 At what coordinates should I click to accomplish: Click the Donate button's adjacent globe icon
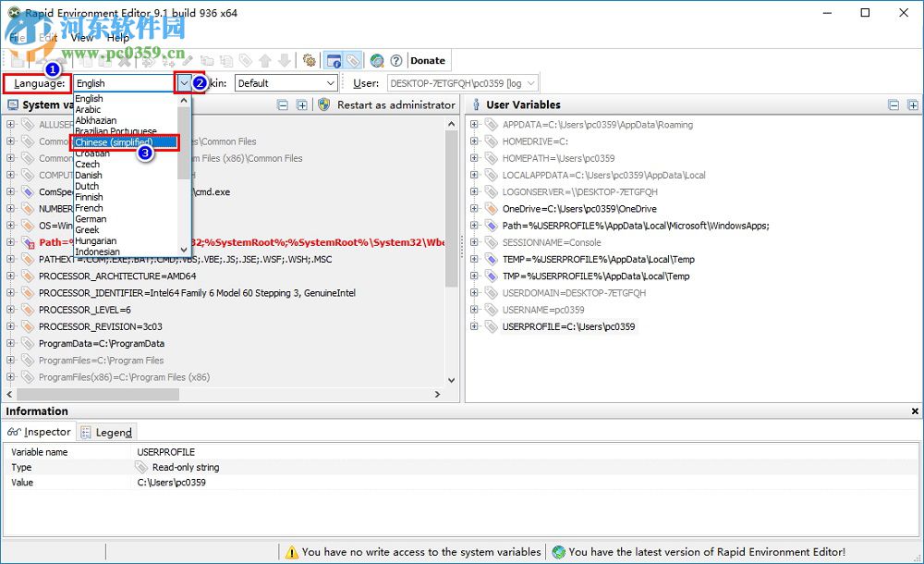coord(377,60)
